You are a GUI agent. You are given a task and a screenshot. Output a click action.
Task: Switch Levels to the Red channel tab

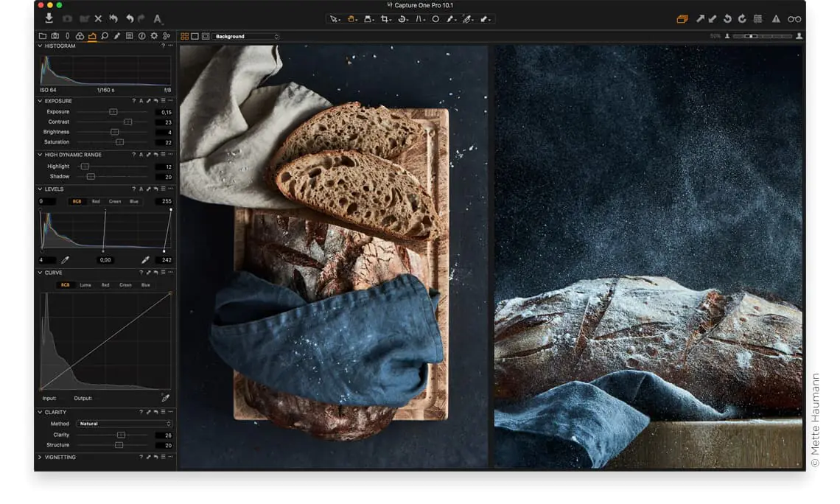(x=96, y=201)
